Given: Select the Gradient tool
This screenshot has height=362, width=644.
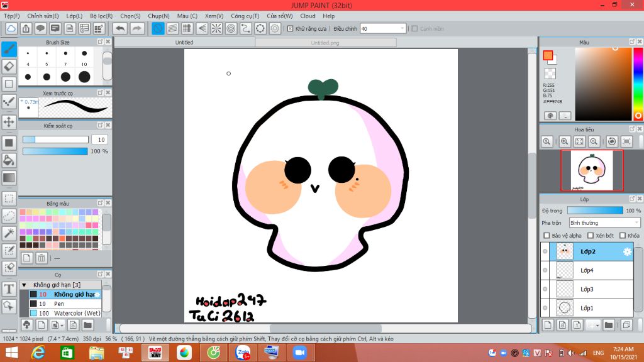Looking at the screenshot, I should point(9,178).
